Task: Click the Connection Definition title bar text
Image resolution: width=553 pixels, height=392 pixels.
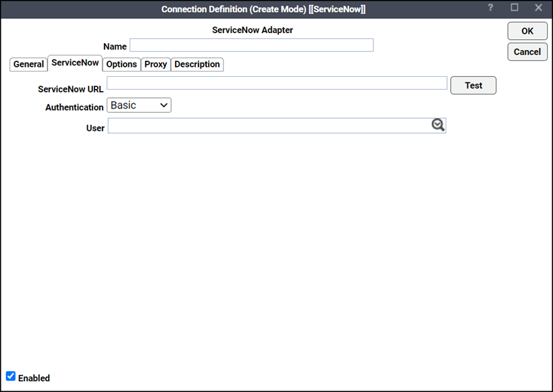Action: (263, 9)
